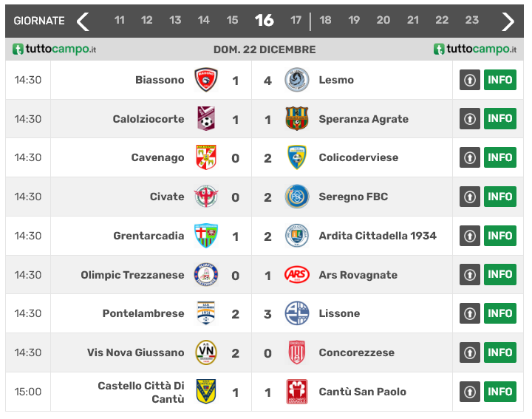Click the Seregno FBC team logo

click(x=297, y=197)
